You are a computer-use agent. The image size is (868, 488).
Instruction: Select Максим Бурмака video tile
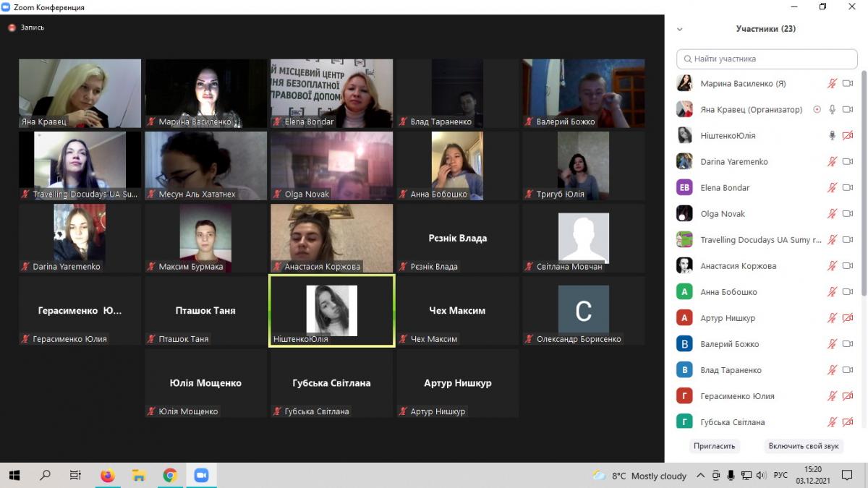tap(206, 238)
